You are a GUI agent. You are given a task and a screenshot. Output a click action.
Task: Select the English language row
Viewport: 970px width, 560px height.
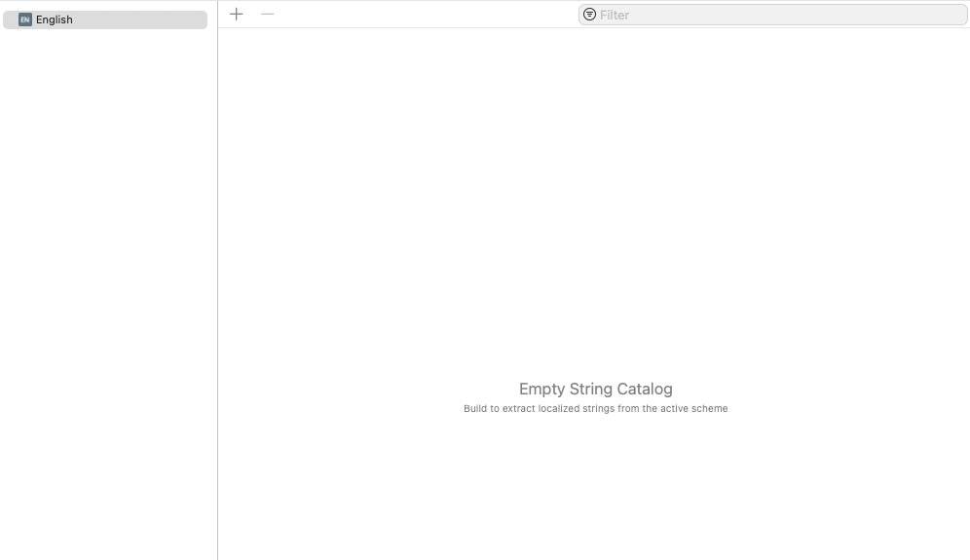[105, 19]
